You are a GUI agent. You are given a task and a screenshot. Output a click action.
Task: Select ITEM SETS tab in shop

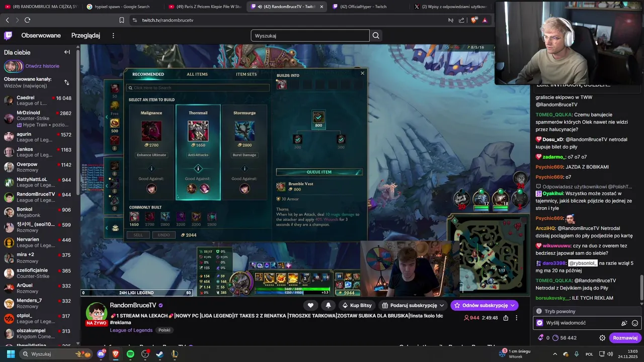[247, 74]
